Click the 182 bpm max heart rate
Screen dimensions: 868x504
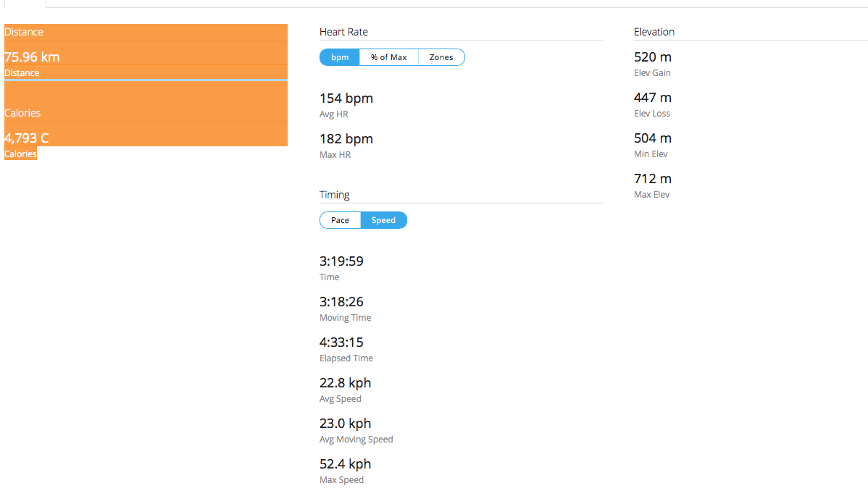pos(346,139)
